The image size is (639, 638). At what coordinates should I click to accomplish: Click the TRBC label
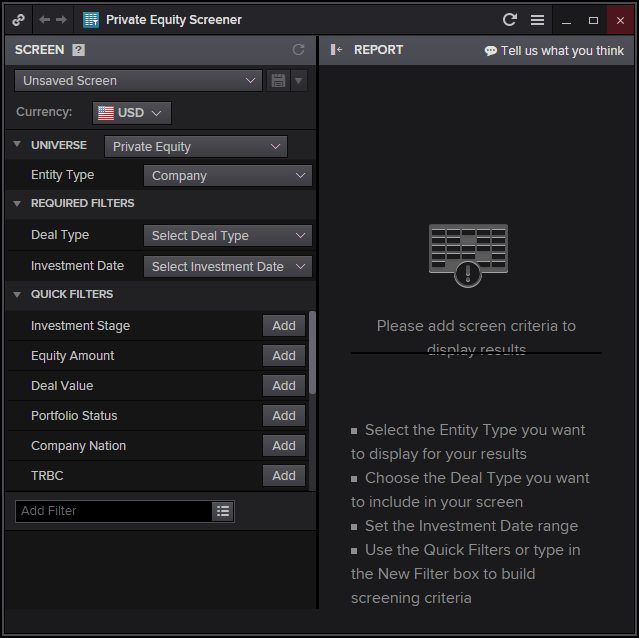47,475
